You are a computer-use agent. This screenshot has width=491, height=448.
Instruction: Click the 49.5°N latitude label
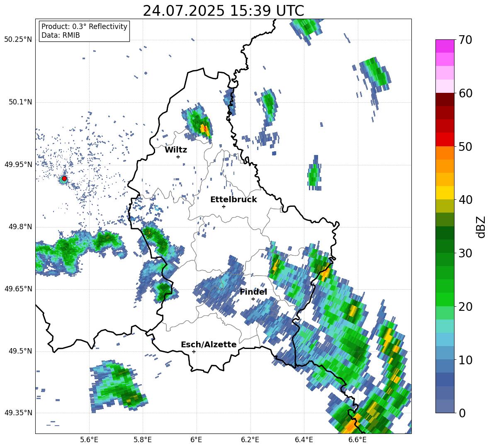coord(20,351)
